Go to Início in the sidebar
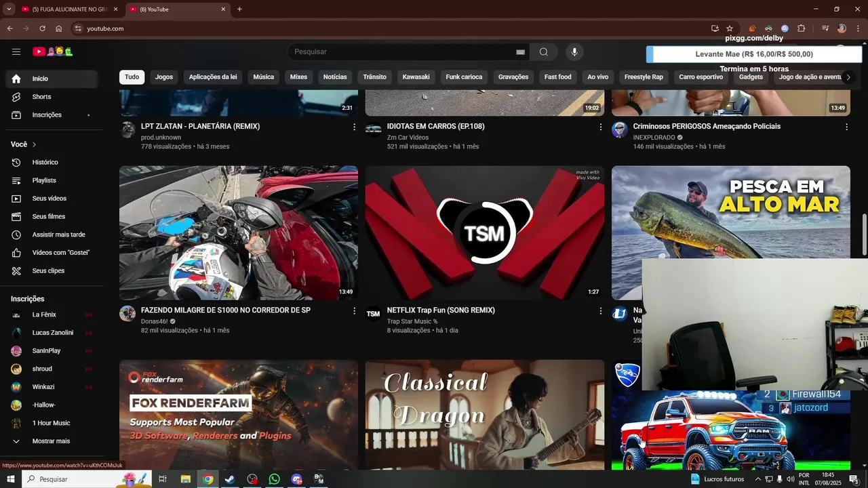The height and width of the screenshot is (488, 868). [52, 79]
